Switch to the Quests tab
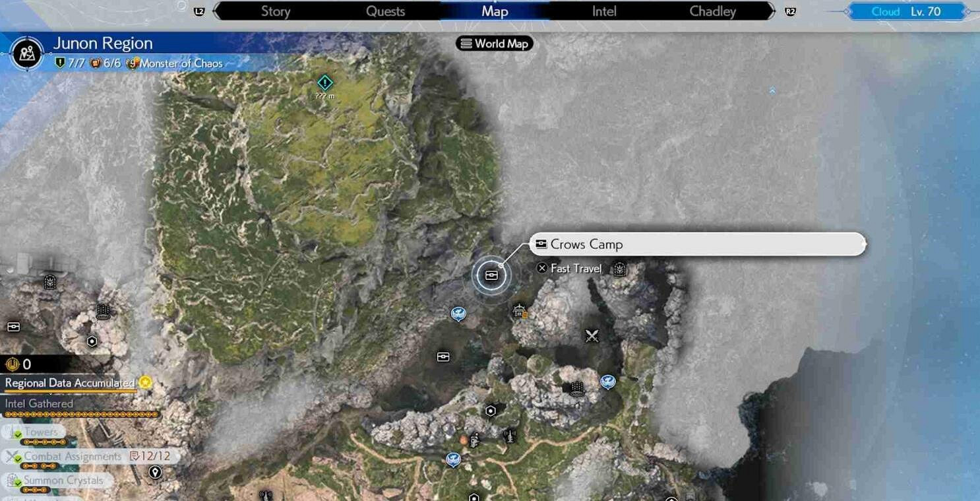The height and width of the screenshot is (501, 980). (385, 11)
